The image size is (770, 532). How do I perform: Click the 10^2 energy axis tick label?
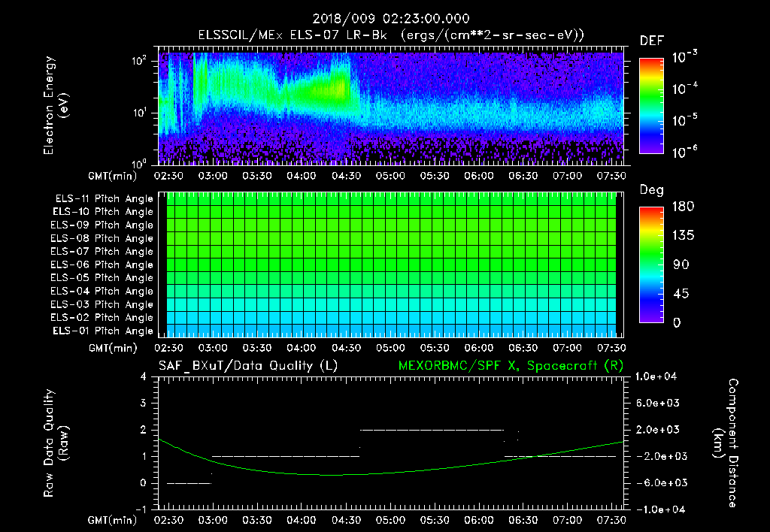(139, 61)
